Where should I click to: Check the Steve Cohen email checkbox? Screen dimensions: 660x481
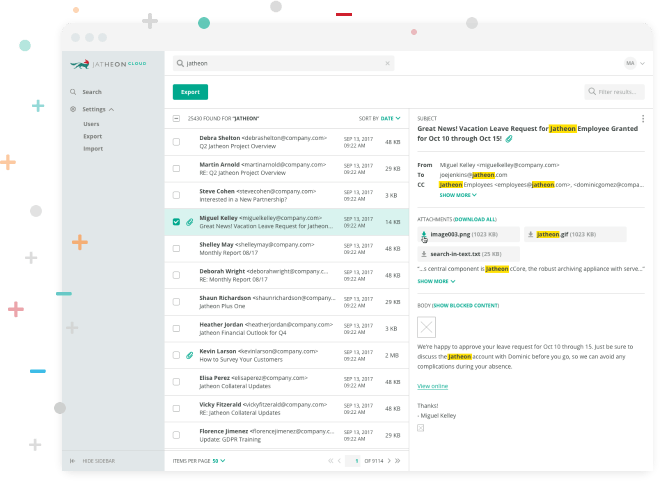[x=176, y=195]
